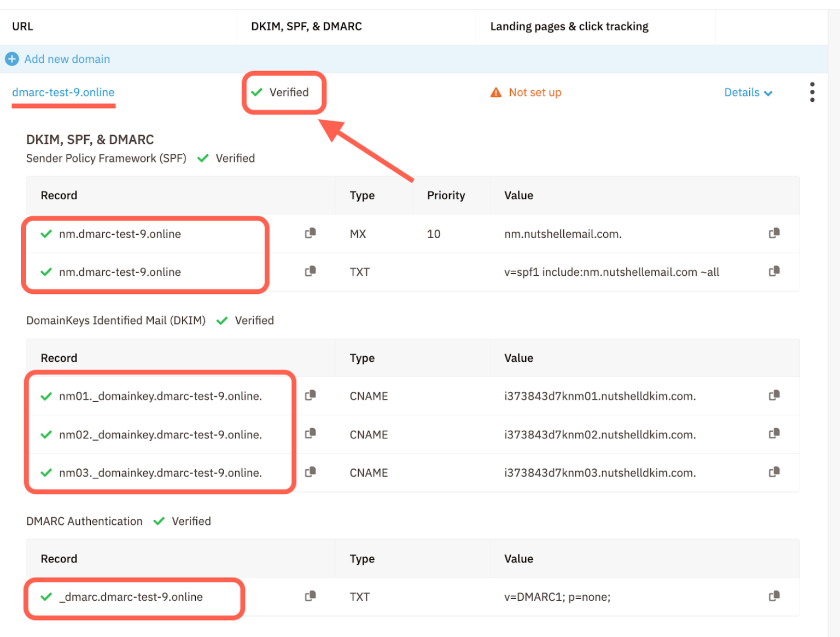Click the Not set up warning link
This screenshot has height=637, width=840.
click(526, 92)
